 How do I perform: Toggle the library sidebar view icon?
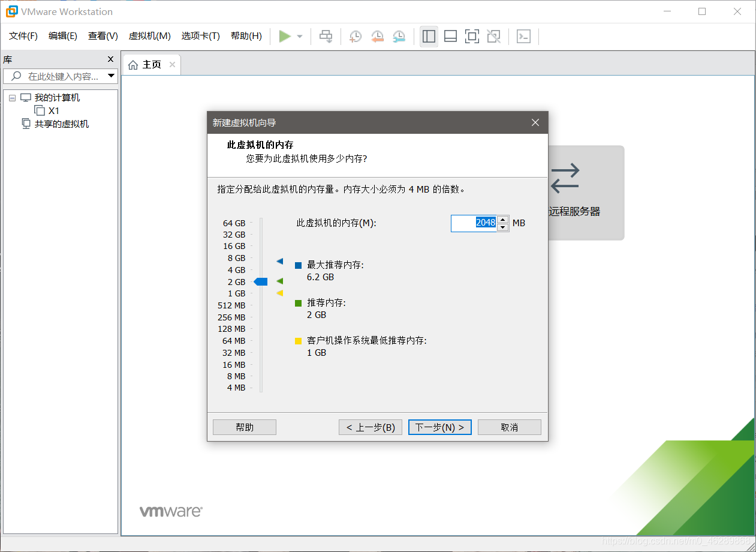(x=429, y=37)
